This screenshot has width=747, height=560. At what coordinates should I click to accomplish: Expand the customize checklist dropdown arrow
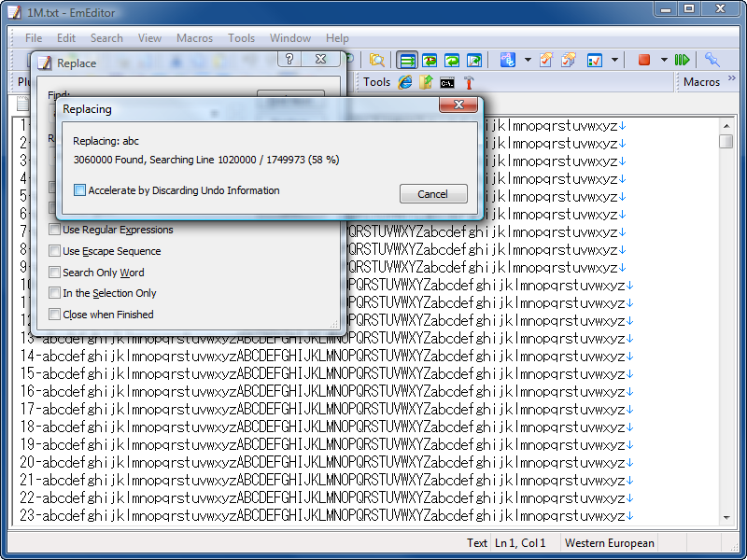click(614, 60)
